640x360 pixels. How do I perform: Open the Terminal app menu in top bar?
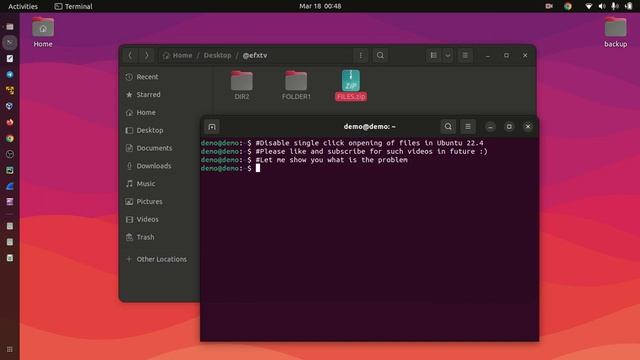coord(74,6)
